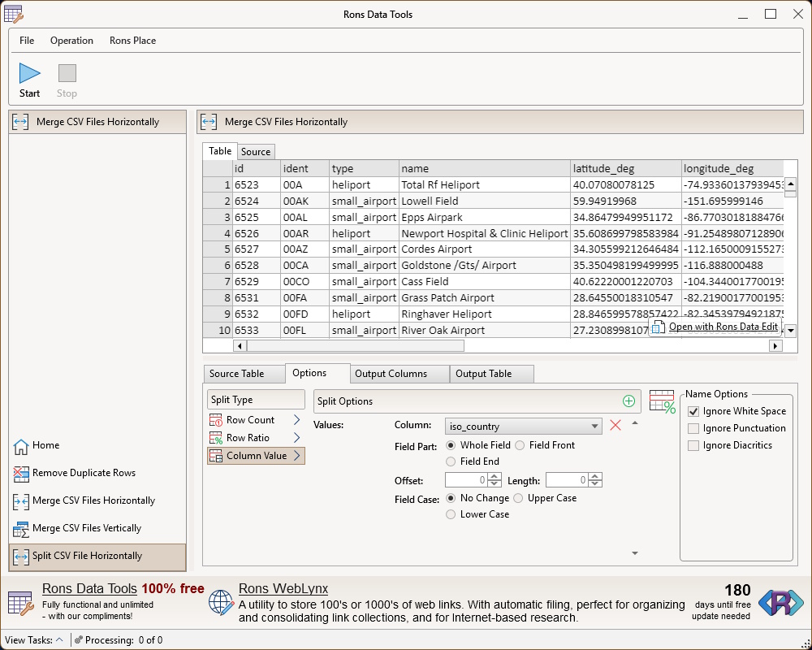The image size is (812, 650).
Task: Click Open with Rons Data Edit link
Action: (723, 327)
